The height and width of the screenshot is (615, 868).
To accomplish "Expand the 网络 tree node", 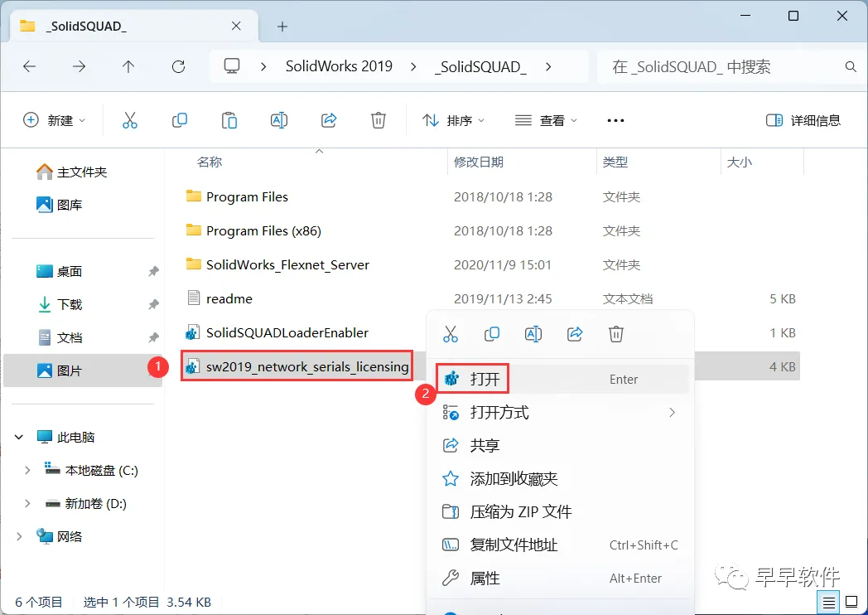I will [19, 536].
